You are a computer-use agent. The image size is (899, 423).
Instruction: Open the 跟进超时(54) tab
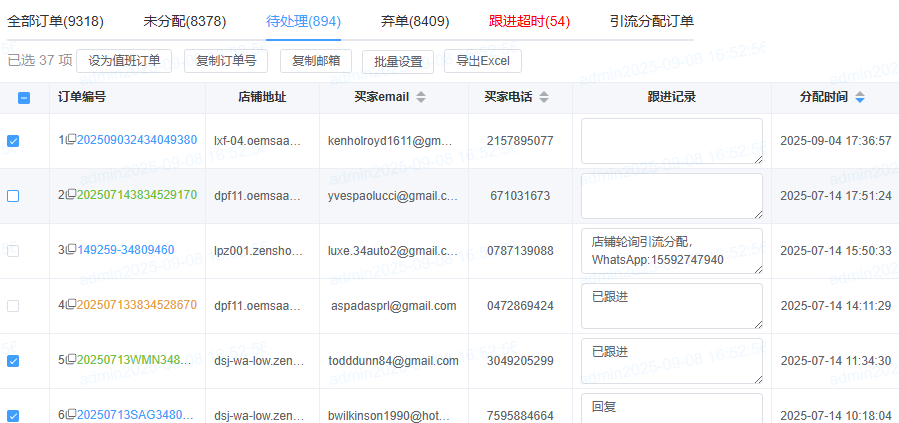tap(529, 21)
